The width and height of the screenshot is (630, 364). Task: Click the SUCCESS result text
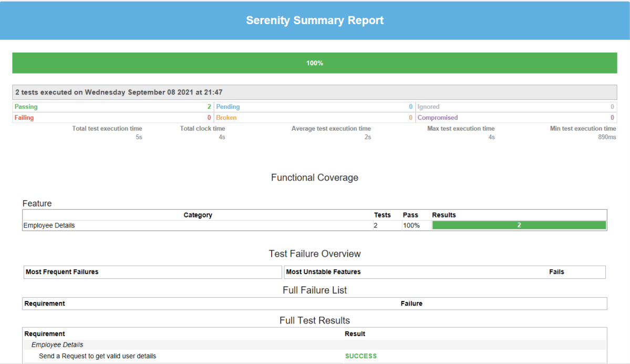(360, 356)
